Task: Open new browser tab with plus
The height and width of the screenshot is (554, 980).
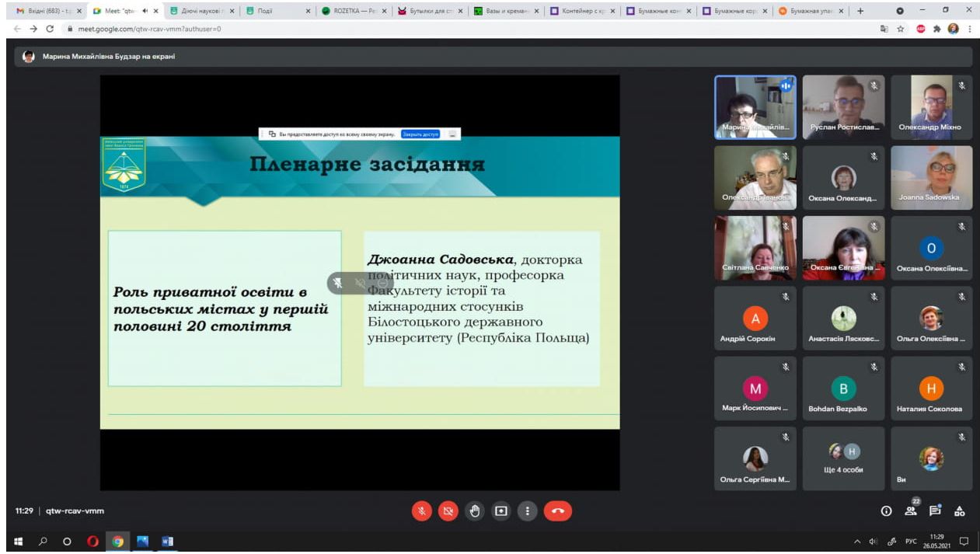Action: (860, 11)
